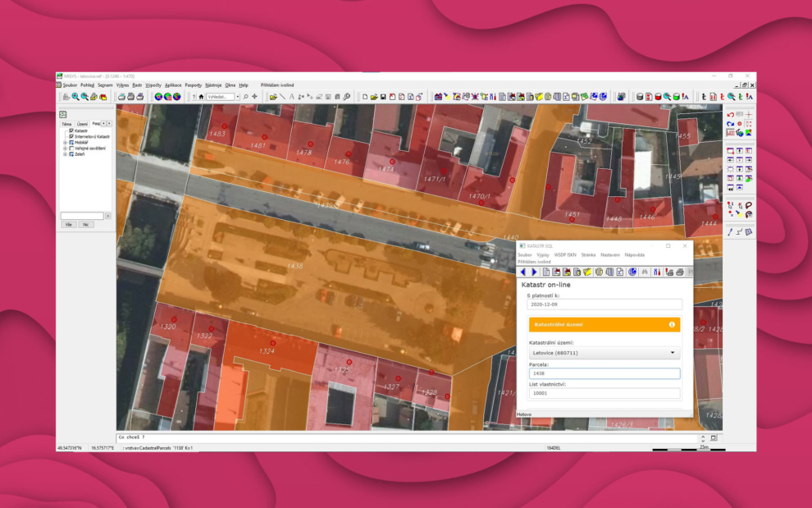Image resolution: width=812 pixels, height=508 pixels.
Task: Click the List vlastnictví input field
Action: pyautogui.click(x=604, y=393)
